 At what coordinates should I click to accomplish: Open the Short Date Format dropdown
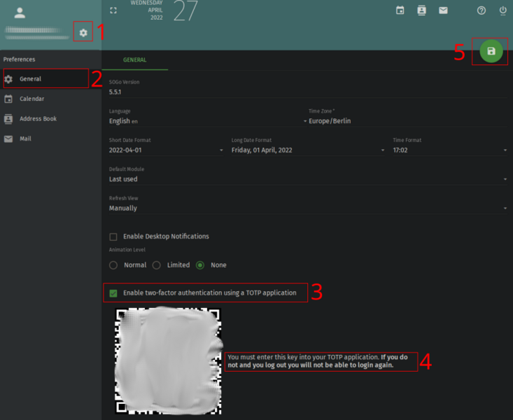[166, 150]
